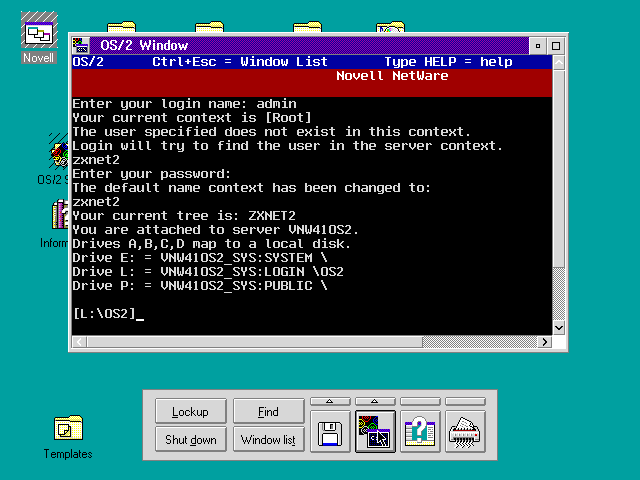Viewport: 640px width, 480px height.
Task: Click the vertical scrollbar up arrow
Action: click(x=558, y=63)
